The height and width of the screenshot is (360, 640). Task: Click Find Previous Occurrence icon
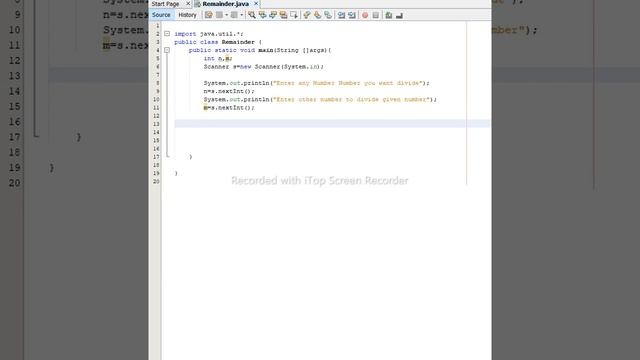coord(262,15)
